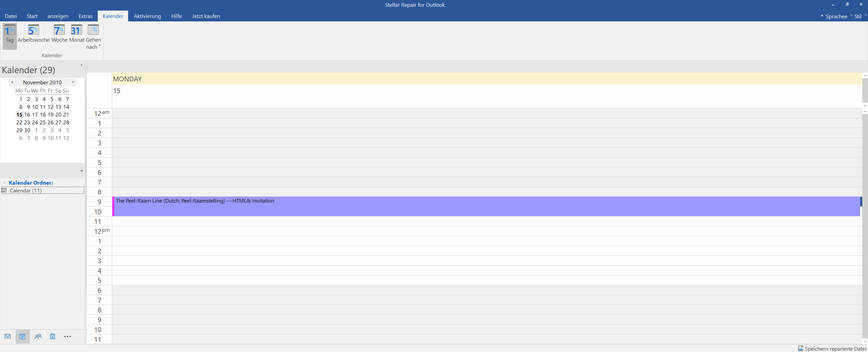
Task: Switch to the Aktivierung tab
Action: click(x=147, y=16)
